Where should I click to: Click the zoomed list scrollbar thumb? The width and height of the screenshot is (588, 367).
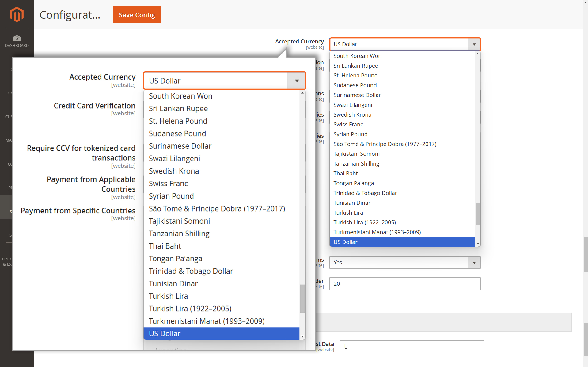[x=302, y=299]
